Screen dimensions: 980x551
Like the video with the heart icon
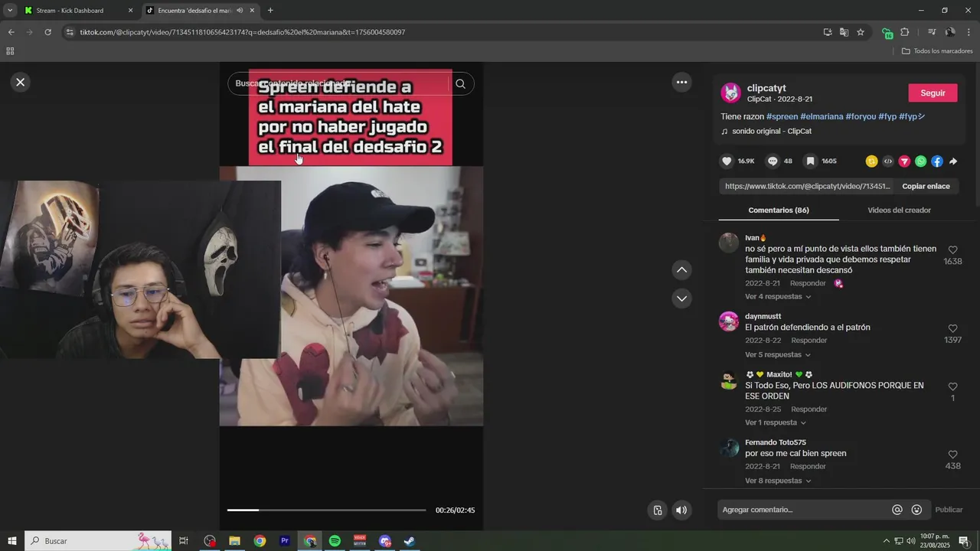pyautogui.click(x=727, y=161)
